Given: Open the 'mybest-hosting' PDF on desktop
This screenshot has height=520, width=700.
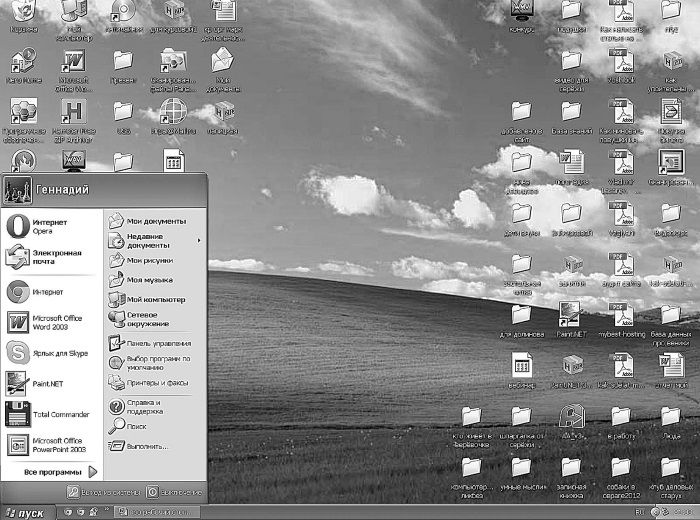Looking at the screenshot, I should pyautogui.click(x=619, y=319).
